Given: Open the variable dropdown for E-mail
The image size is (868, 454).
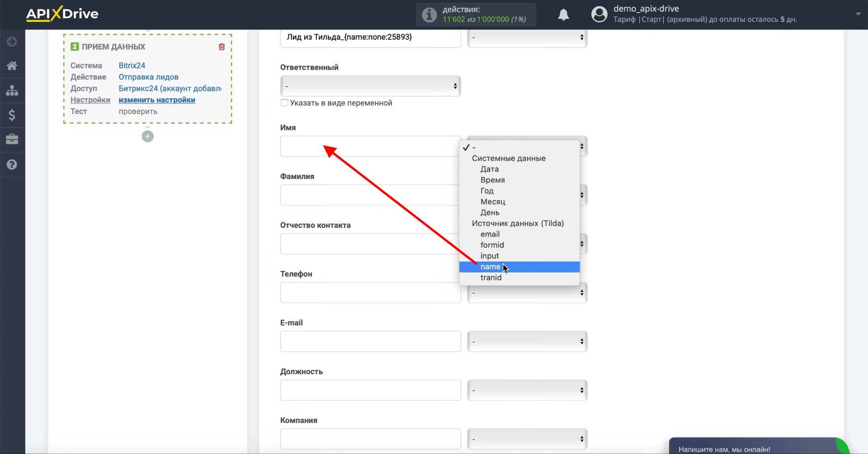Looking at the screenshot, I should pyautogui.click(x=527, y=342).
